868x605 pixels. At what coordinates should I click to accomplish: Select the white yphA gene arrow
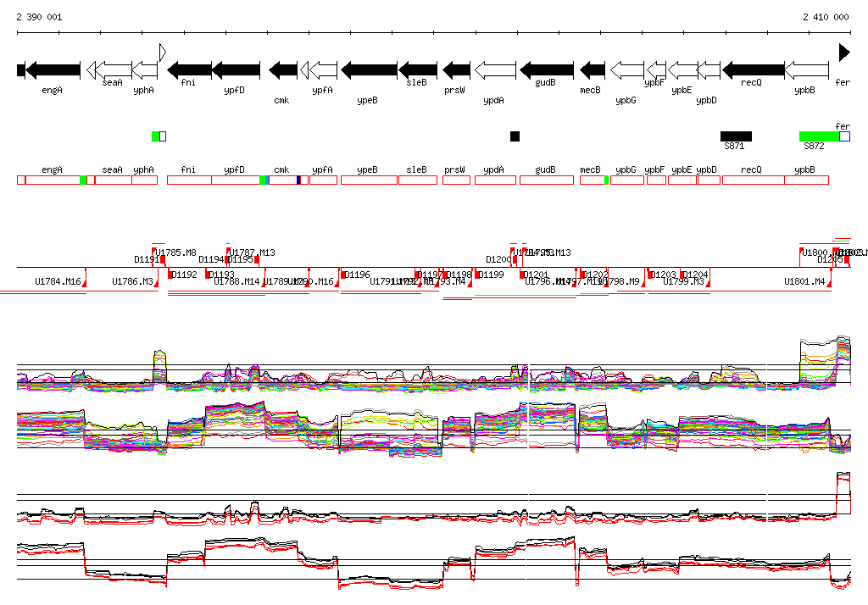145,69
